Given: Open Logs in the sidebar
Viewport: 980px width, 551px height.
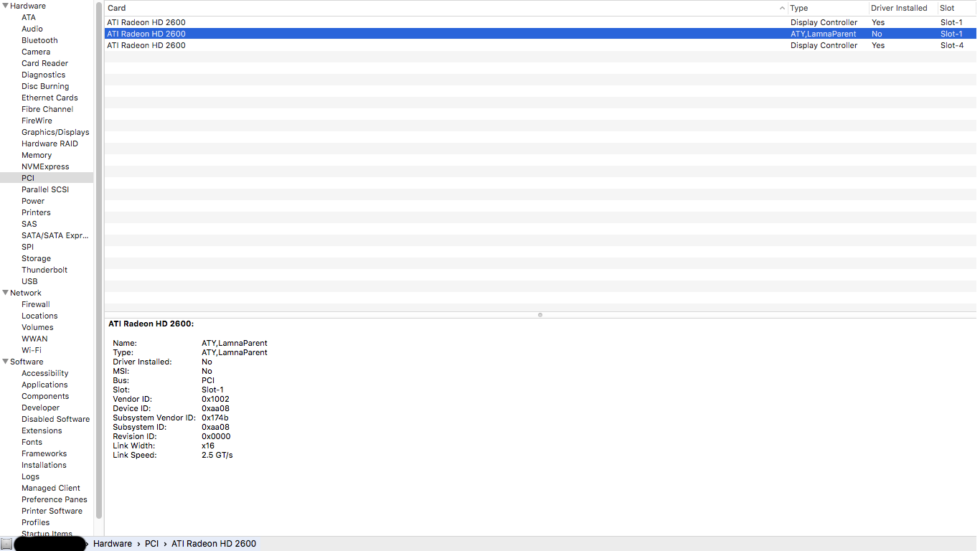Looking at the screenshot, I should tap(30, 476).
